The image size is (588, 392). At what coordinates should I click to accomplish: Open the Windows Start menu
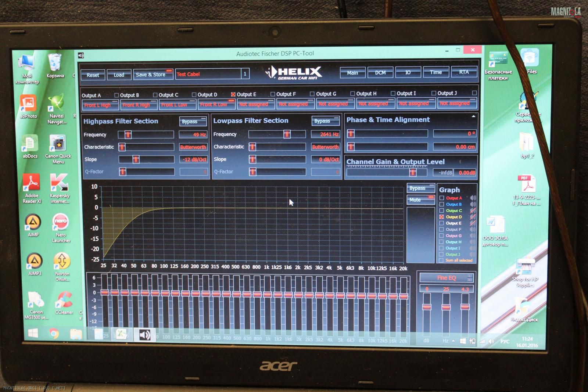pos(33,333)
